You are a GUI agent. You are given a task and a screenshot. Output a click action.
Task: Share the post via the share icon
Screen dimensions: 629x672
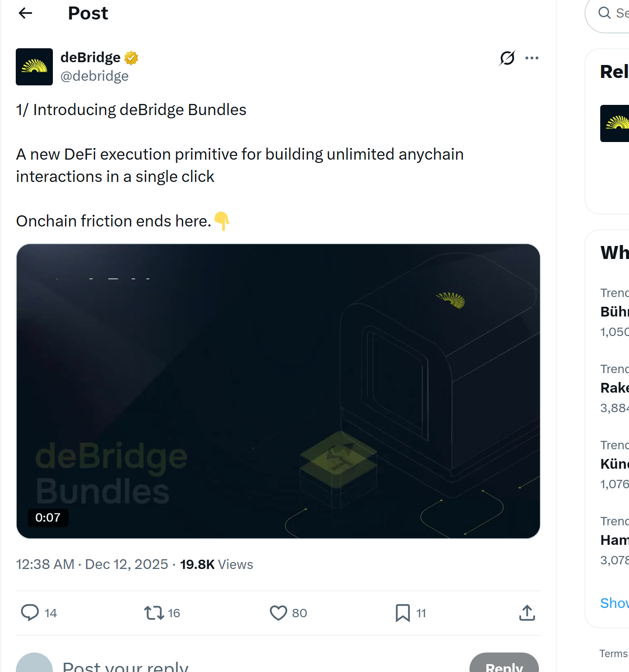pos(526,613)
